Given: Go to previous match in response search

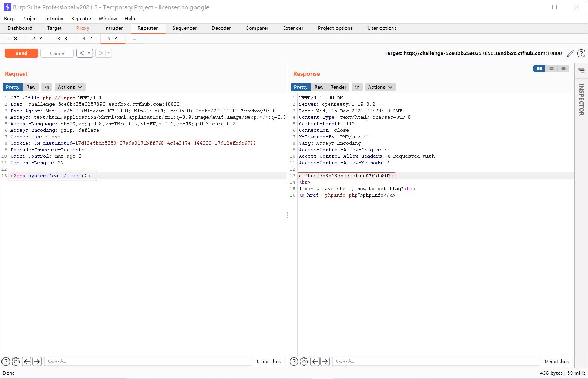Looking at the screenshot, I should tap(315, 362).
